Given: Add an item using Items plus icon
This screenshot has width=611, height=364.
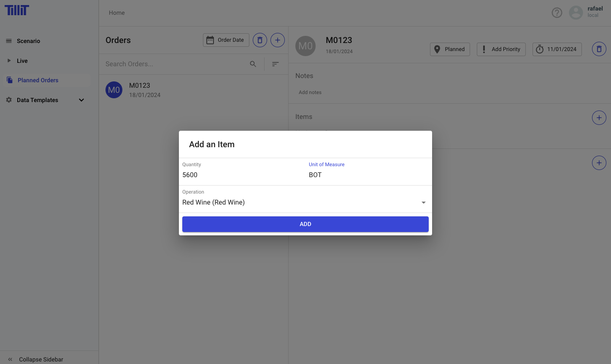Looking at the screenshot, I should tap(599, 118).
